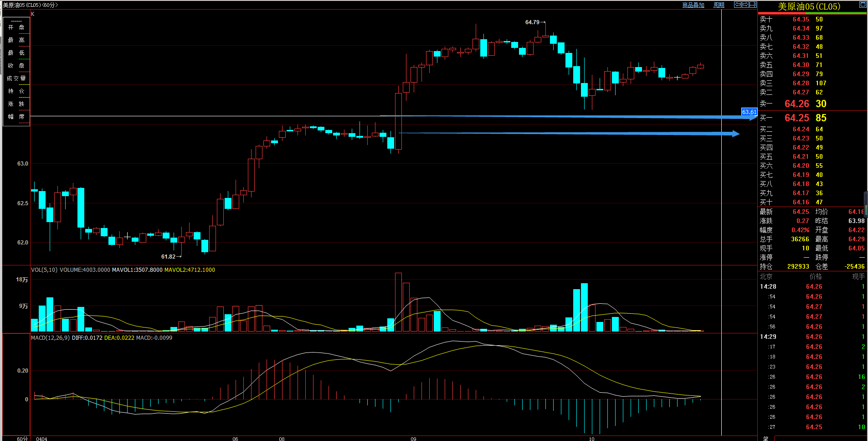Go to previous contract with left arrow icon
This screenshot has height=441, width=868.
[x=738, y=5]
